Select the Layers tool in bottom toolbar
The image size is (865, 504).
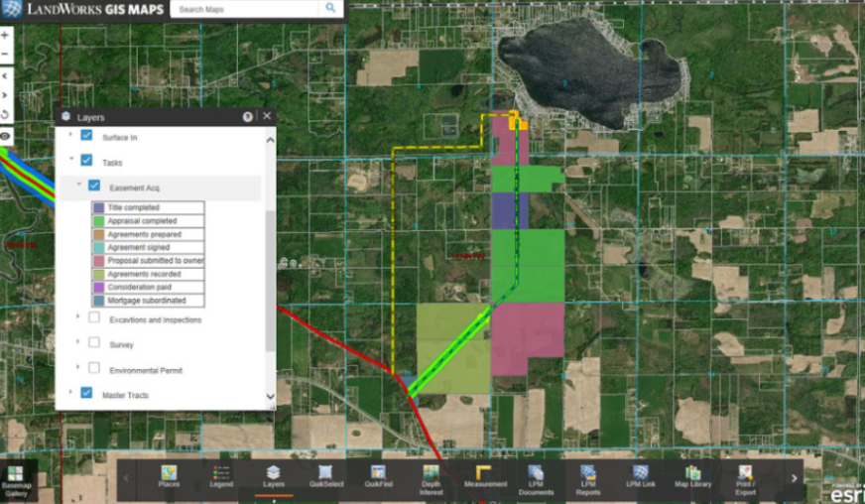274,476
